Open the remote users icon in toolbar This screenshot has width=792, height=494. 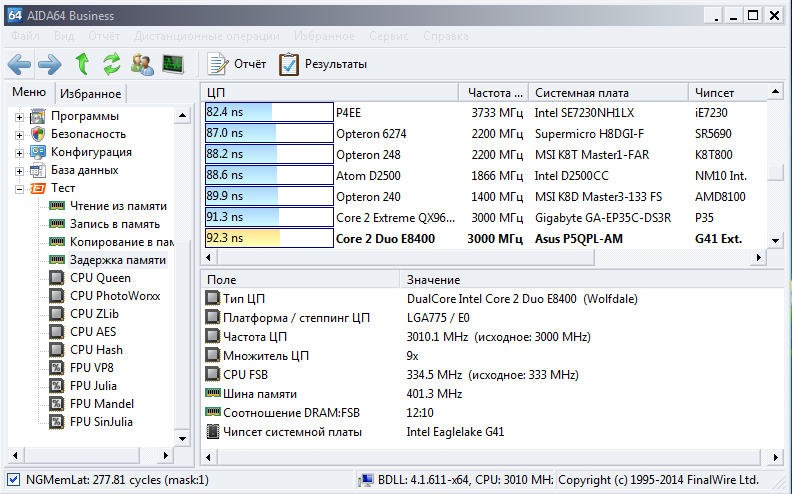coord(142,64)
